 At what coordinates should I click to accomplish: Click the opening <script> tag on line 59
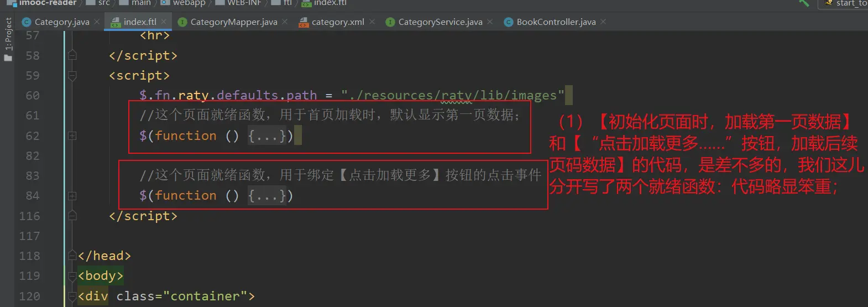click(139, 76)
